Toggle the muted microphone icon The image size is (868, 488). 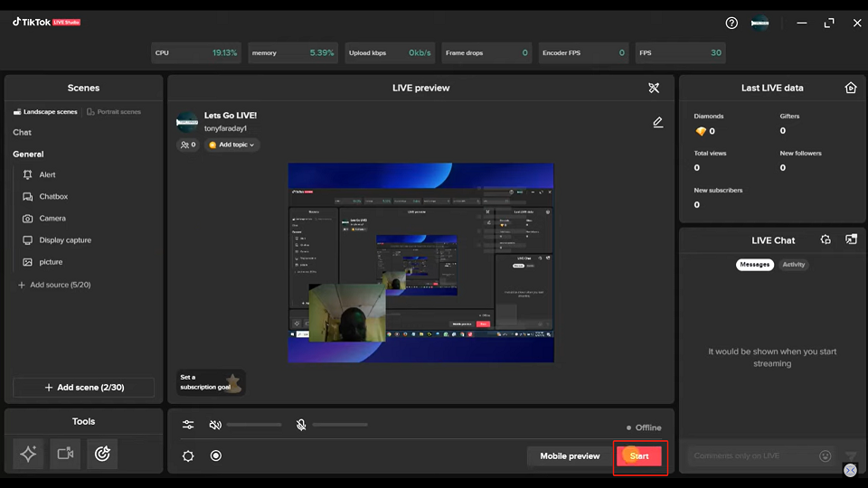coord(301,425)
